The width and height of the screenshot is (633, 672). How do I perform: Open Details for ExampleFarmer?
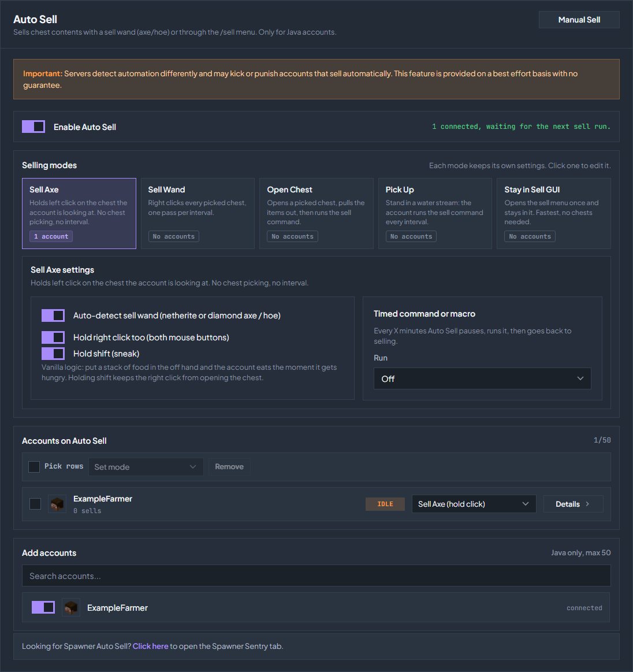pyautogui.click(x=573, y=504)
